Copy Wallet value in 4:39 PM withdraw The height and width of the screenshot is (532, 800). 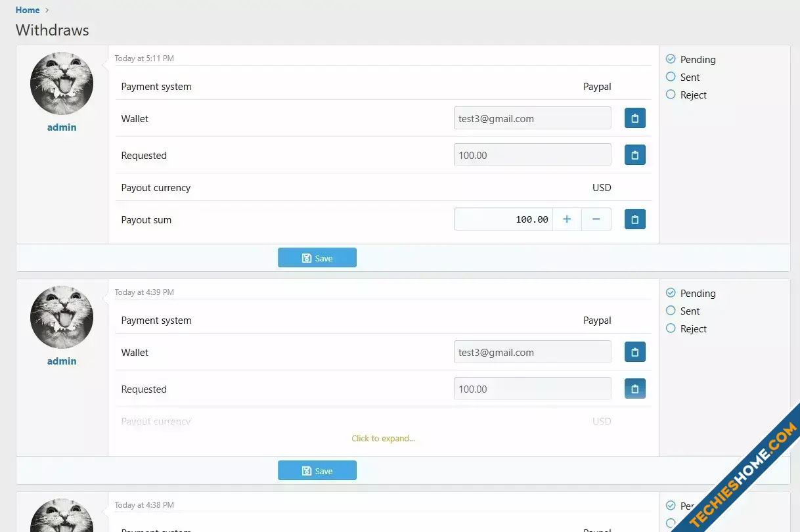634,352
